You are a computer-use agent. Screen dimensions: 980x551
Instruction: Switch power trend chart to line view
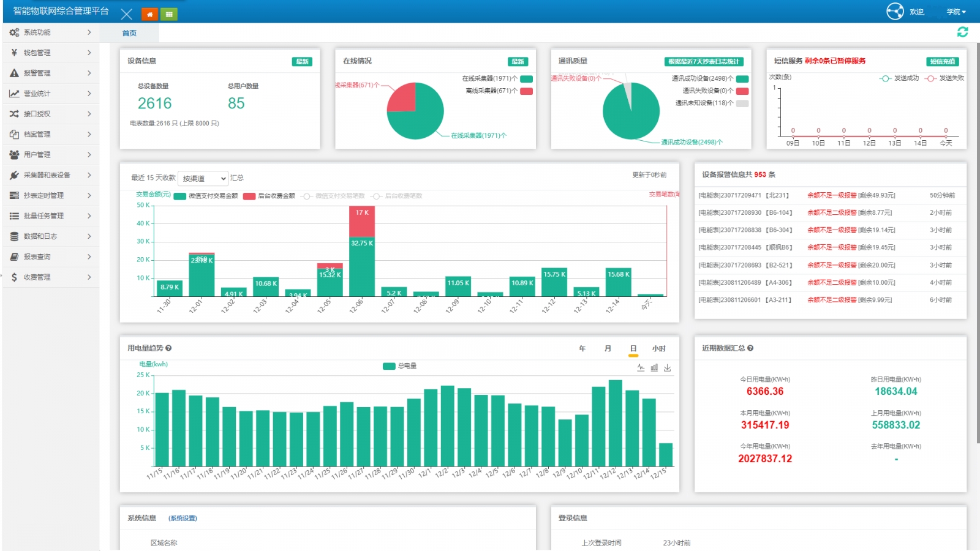(x=641, y=367)
